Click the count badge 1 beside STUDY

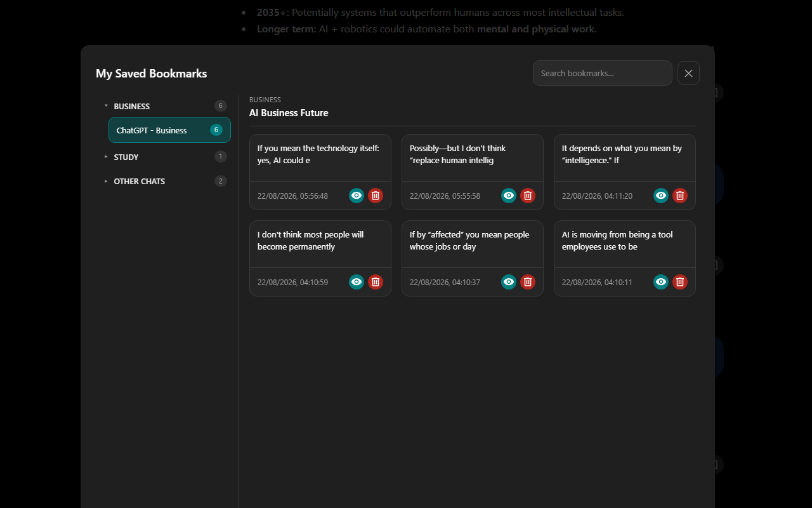(x=221, y=157)
